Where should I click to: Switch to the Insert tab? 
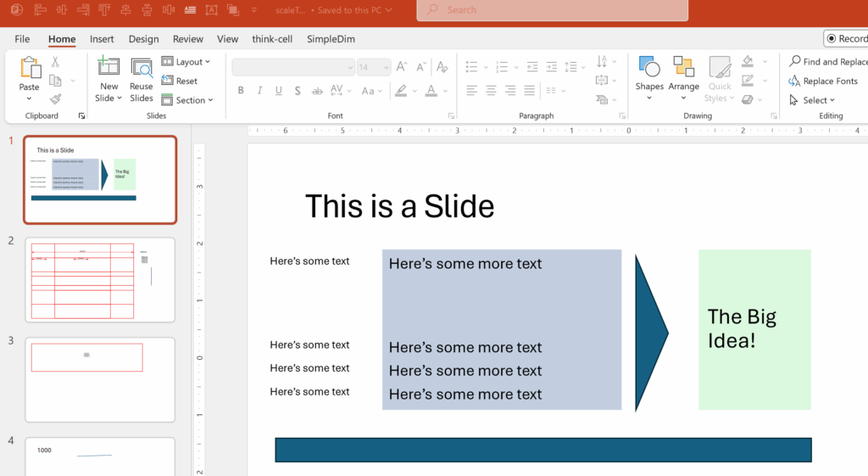tap(102, 39)
